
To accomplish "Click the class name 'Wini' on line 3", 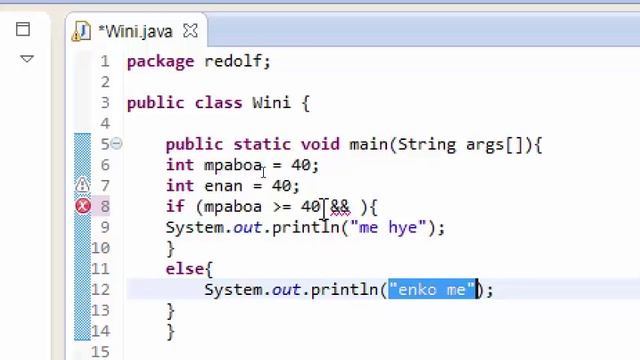I will click(x=271, y=102).
